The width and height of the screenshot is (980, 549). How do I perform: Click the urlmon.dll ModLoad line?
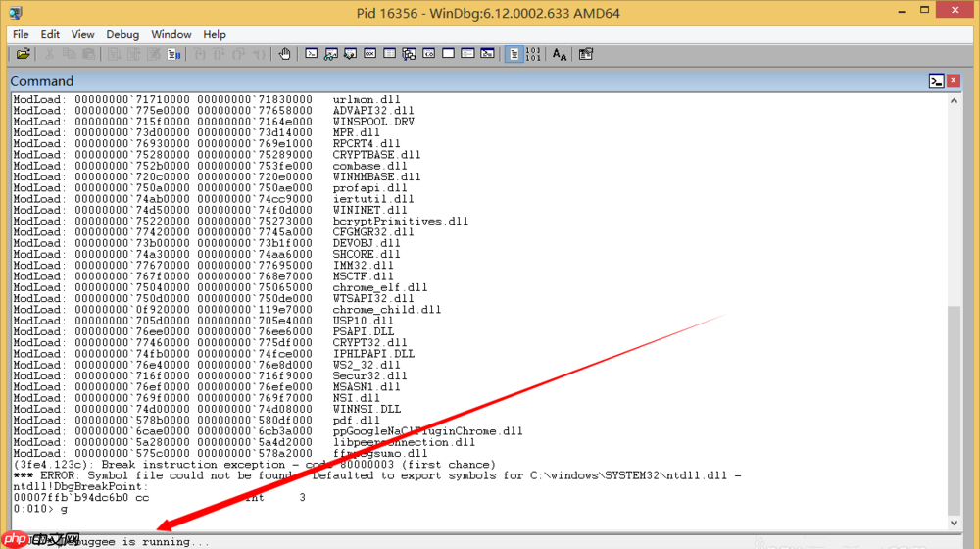click(207, 99)
